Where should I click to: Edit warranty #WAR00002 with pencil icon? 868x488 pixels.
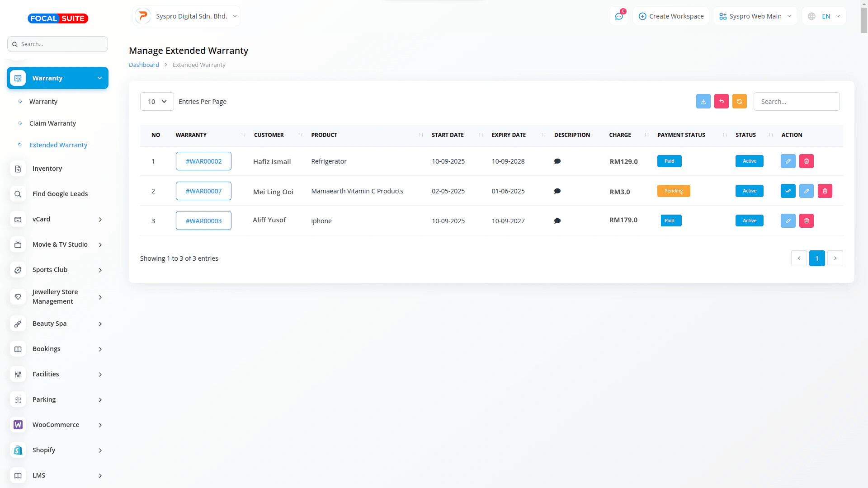[788, 161]
